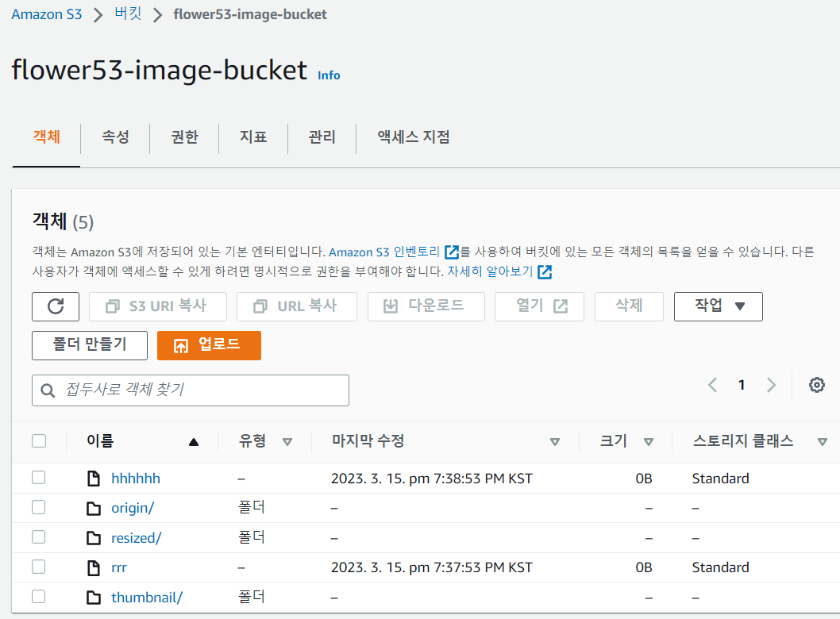
Task: Click 폴더 type in resized/ row
Action: [252, 537]
